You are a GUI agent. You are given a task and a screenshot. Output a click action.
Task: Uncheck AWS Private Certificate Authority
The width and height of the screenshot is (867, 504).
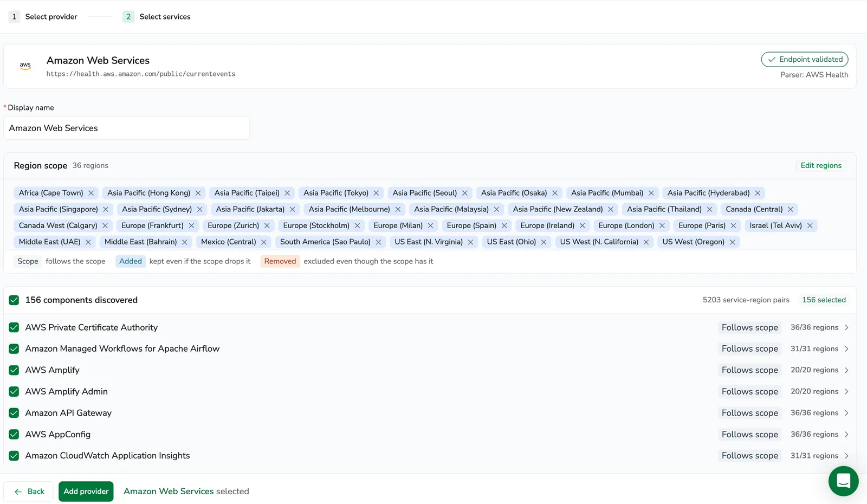(14, 327)
